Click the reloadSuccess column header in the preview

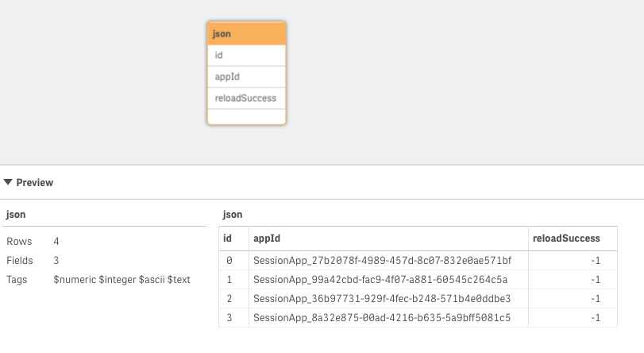(566, 238)
